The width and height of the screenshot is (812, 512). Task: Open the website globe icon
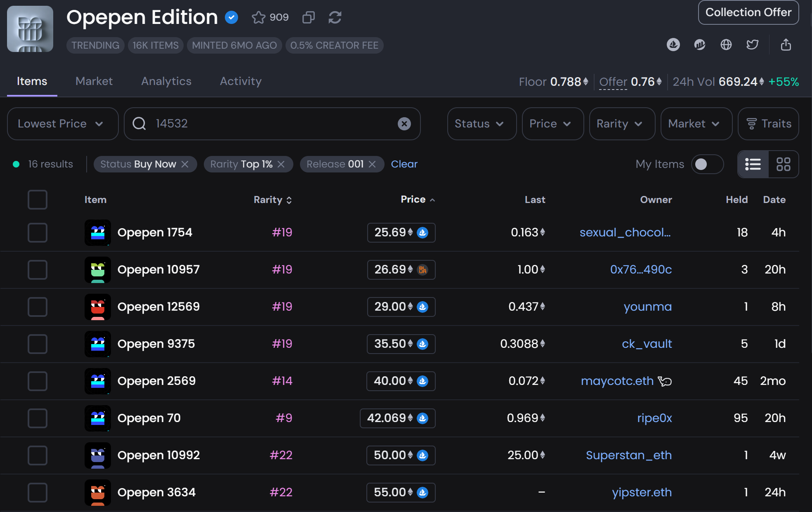click(726, 45)
